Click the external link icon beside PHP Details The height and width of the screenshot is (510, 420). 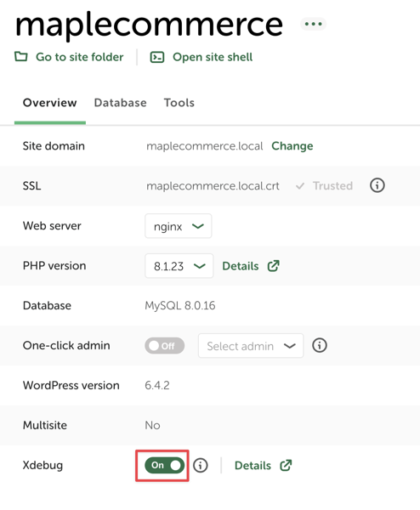point(273,266)
